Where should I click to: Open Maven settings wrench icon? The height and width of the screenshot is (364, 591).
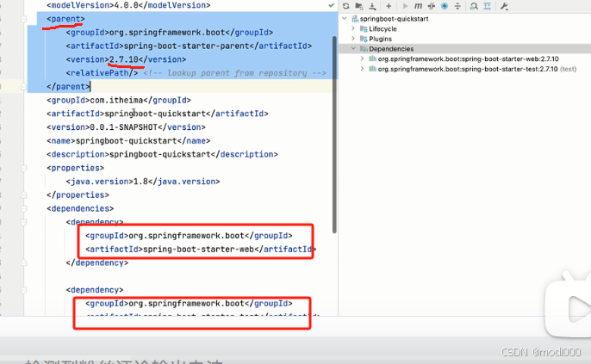[x=504, y=6]
